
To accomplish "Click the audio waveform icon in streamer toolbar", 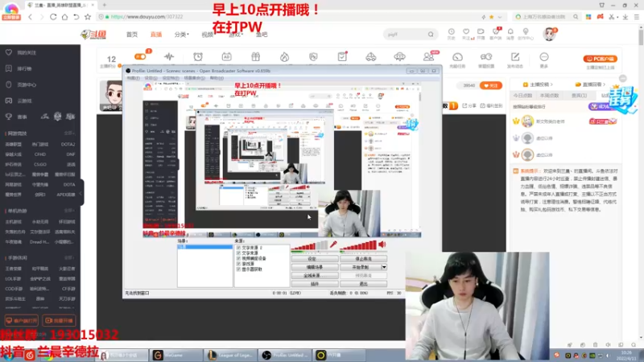I will [x=169, y=56].
